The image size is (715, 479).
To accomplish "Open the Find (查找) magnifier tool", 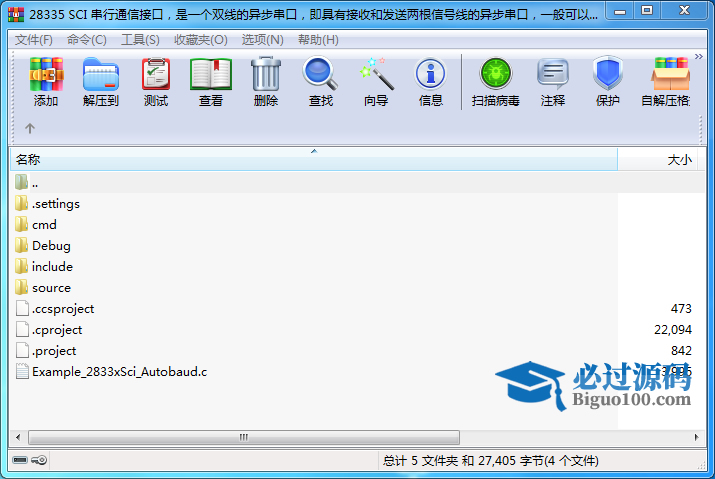I will 321,73.
